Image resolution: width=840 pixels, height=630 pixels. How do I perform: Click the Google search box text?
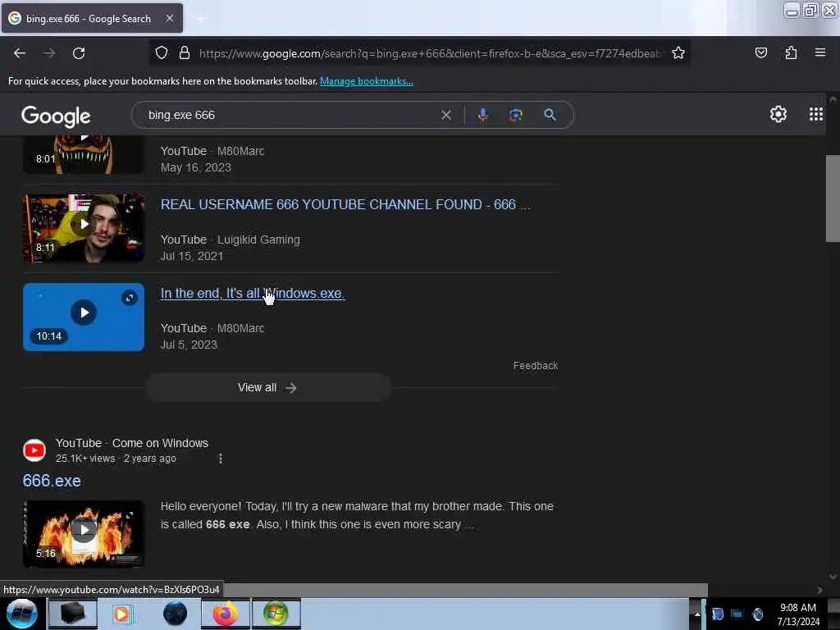point(181,115)
